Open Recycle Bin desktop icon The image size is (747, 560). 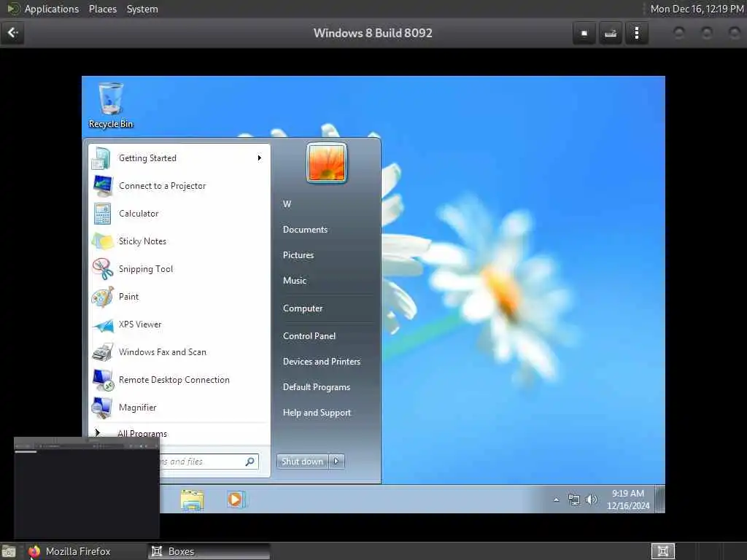pyautogui.click(x=111, y=105)
